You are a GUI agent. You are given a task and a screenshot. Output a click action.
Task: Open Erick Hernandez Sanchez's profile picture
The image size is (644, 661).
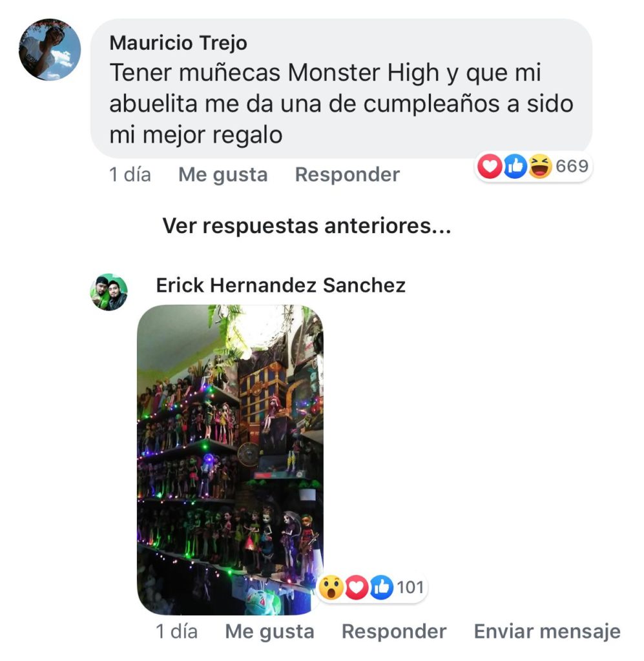pos(109,292)
